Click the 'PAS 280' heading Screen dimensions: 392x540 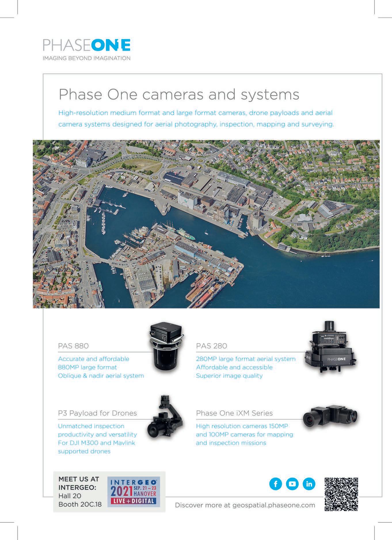coord(212,346)
